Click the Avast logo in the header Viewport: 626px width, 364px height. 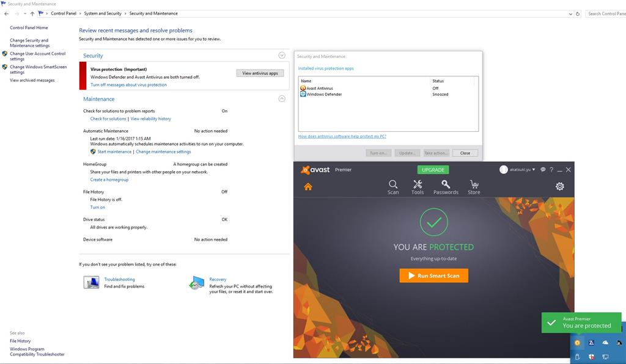[x=315, y=170]
